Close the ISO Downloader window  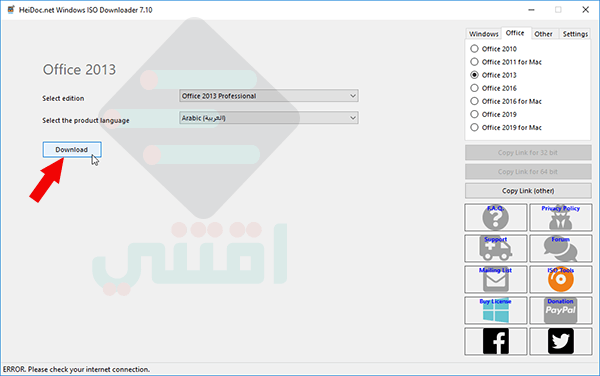pyautogui.click(x=585, y=10)
